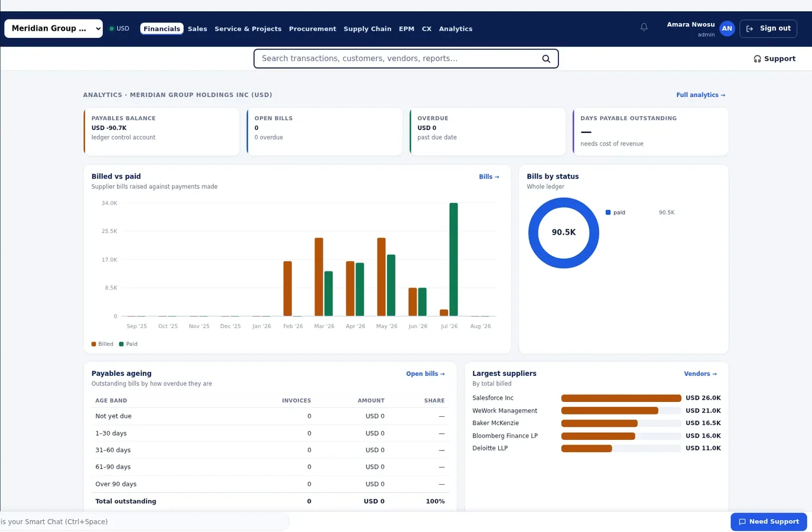The width and height of the screenshot is (812, 532).
Task: Open the Analytics menu
Action: [456, 29]
